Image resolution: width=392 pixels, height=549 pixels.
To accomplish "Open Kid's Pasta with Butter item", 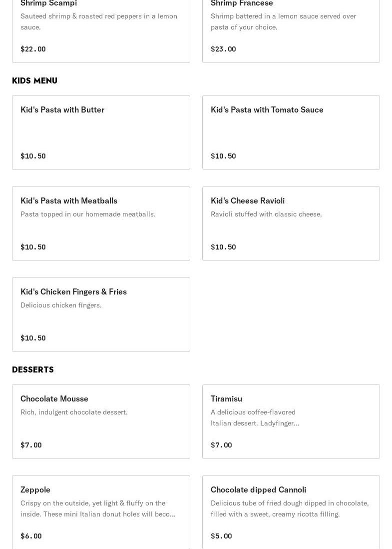I will 101,132.
